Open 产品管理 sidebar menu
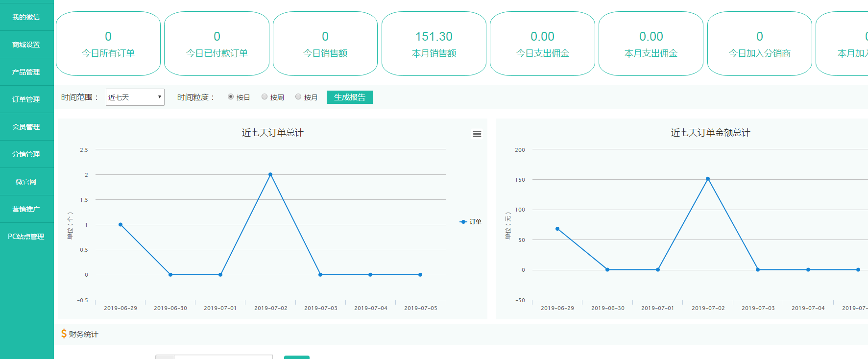The image size is (868, 359). coord(26,72)
